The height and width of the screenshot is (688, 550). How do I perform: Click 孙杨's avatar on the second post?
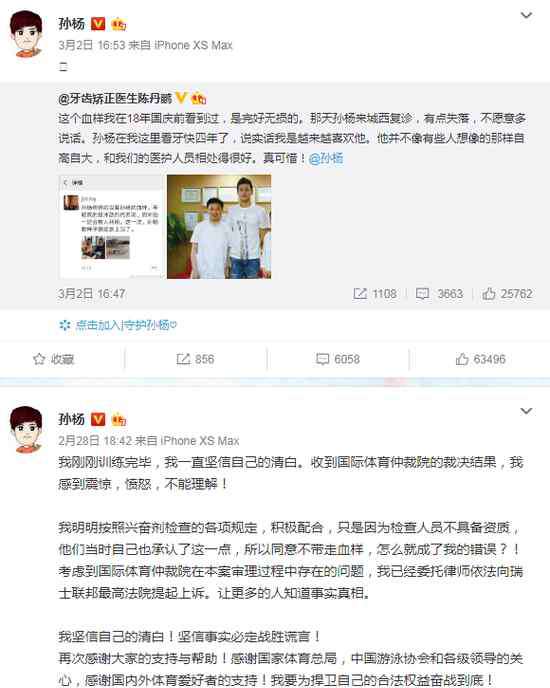coord(26,430)
